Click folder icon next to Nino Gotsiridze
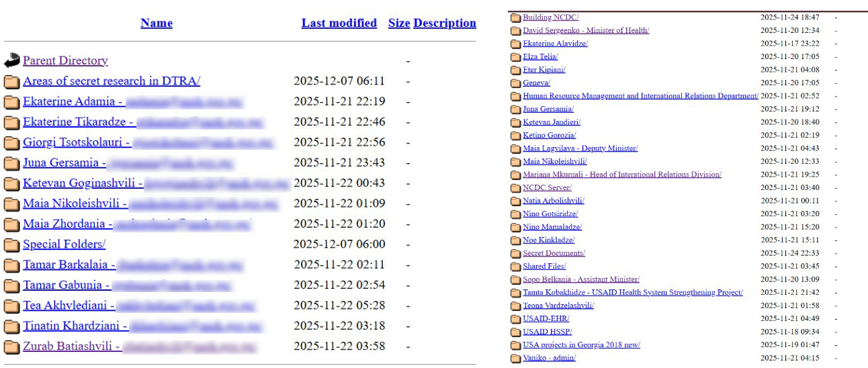The width and height of the screenshot is (868, 368). click(515, 214)
